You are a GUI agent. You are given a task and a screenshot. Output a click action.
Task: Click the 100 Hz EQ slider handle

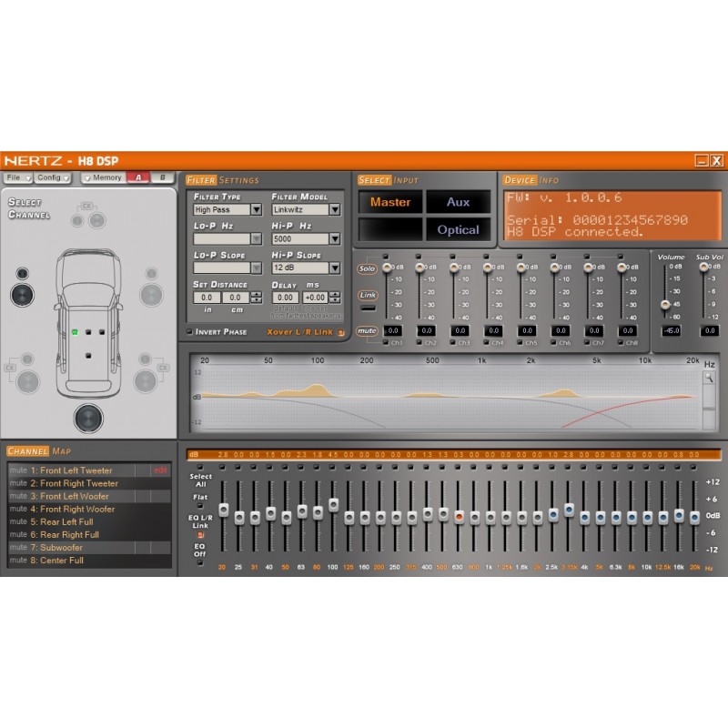coord(333,505)
